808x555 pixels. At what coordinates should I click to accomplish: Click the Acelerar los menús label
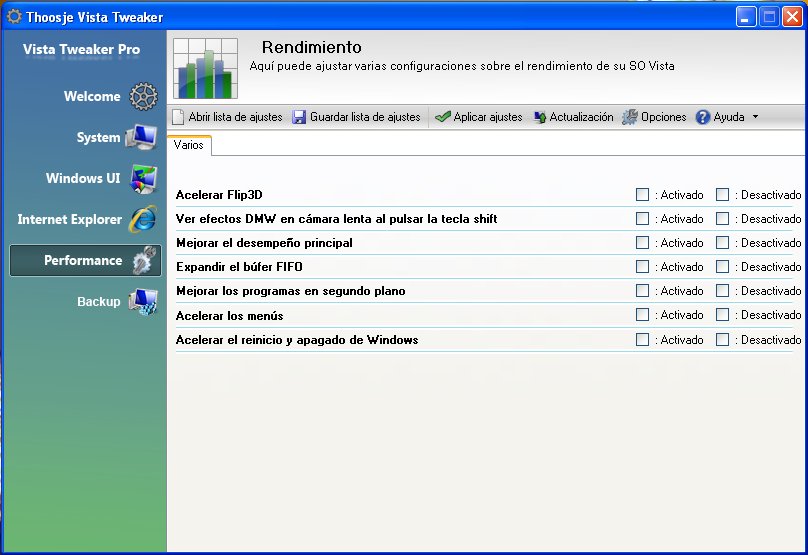[229, 315]
